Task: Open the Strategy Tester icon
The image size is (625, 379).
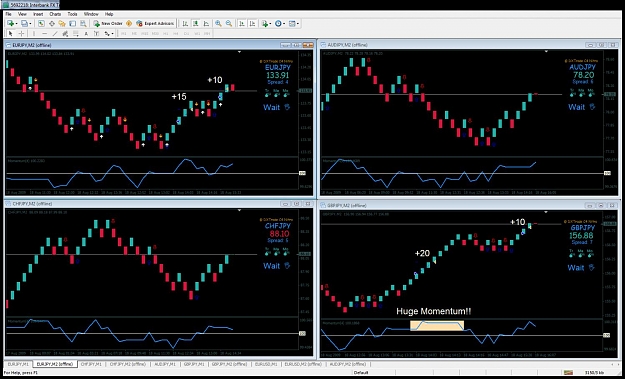Action: coord(83,24)
